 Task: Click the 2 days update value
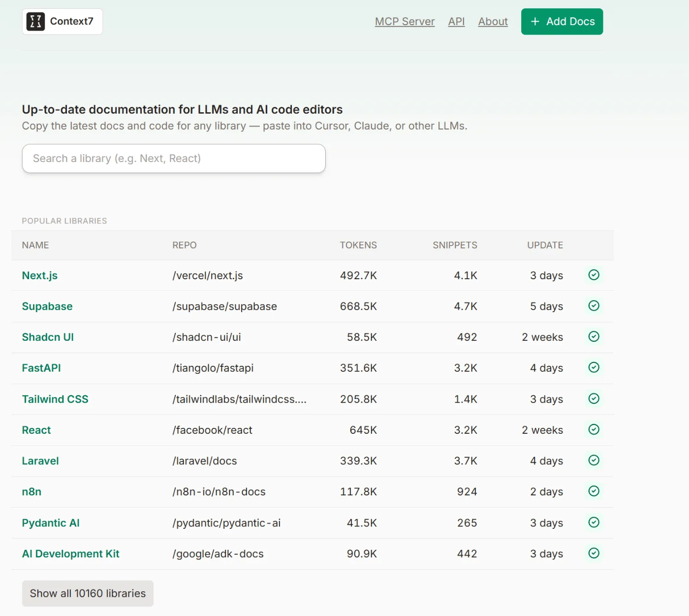(546, 492)
